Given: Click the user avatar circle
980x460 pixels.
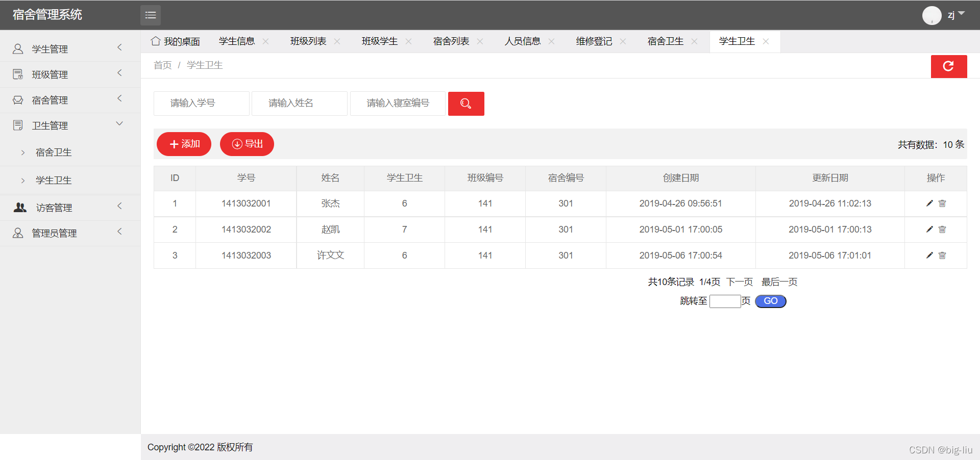Looking at the screenshot, I should [x=932, y=15].
